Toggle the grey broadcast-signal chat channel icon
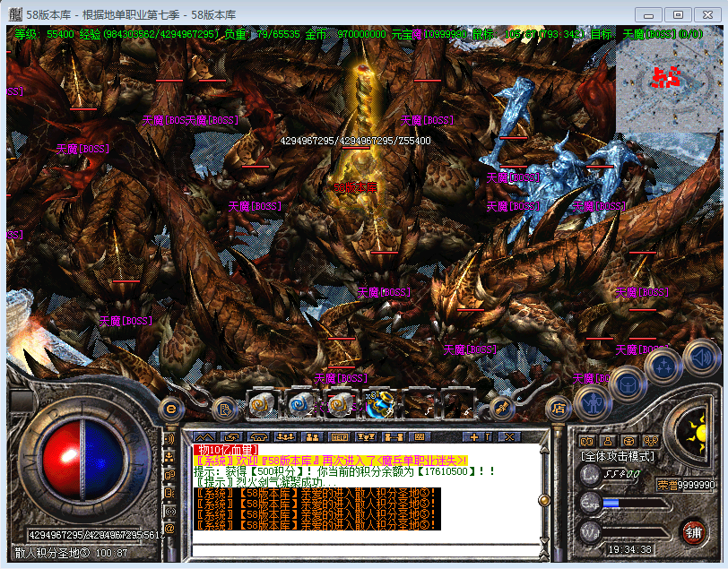The image size is (728, 569). tap(170, 511)
